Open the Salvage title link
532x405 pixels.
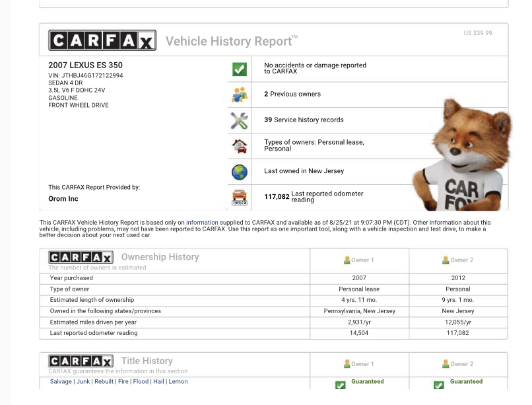pos(61,382)
